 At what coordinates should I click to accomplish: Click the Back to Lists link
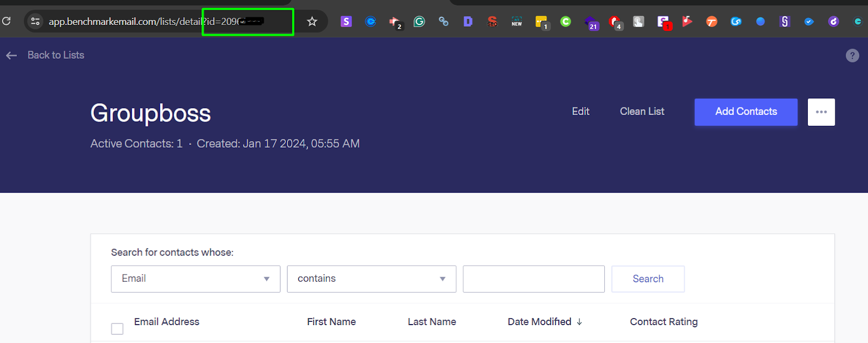tap(56, 55)
